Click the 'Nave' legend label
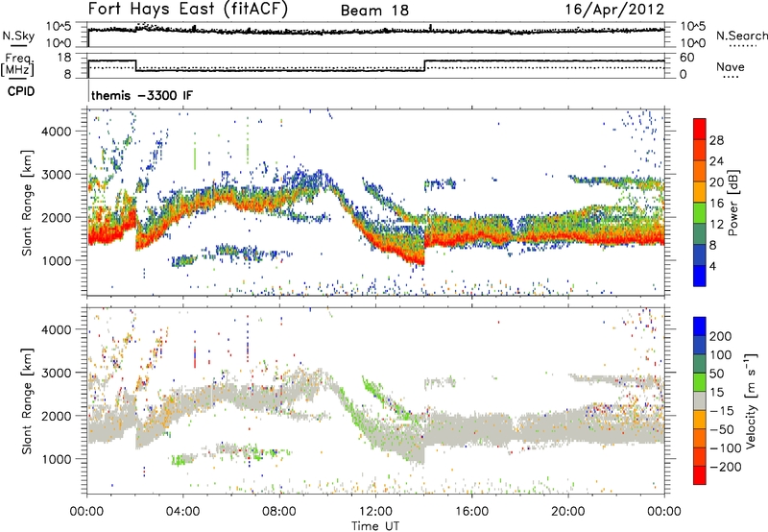 730,66
